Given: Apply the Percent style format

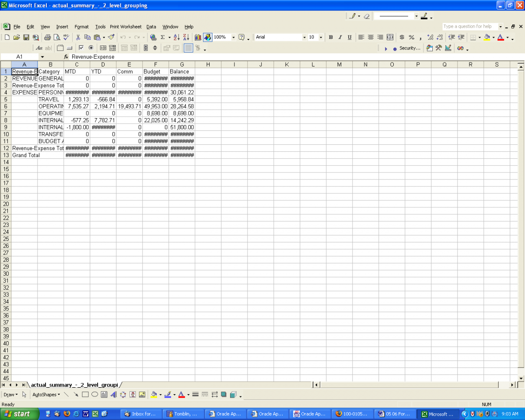Looking at the screenshot, I should [x=412, y=37].
